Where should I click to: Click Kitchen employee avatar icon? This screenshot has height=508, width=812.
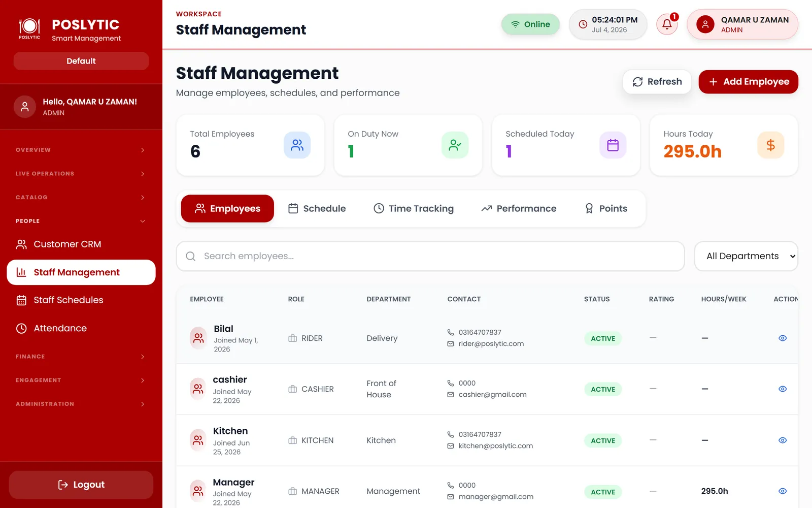[x=198, y=440]
